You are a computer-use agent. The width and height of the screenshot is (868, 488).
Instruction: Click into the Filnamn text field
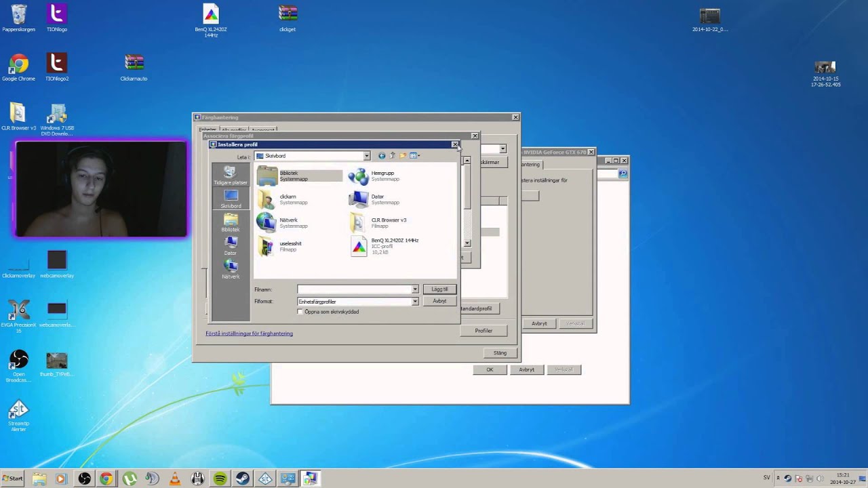pyautogui.click(x=354, y=289)
